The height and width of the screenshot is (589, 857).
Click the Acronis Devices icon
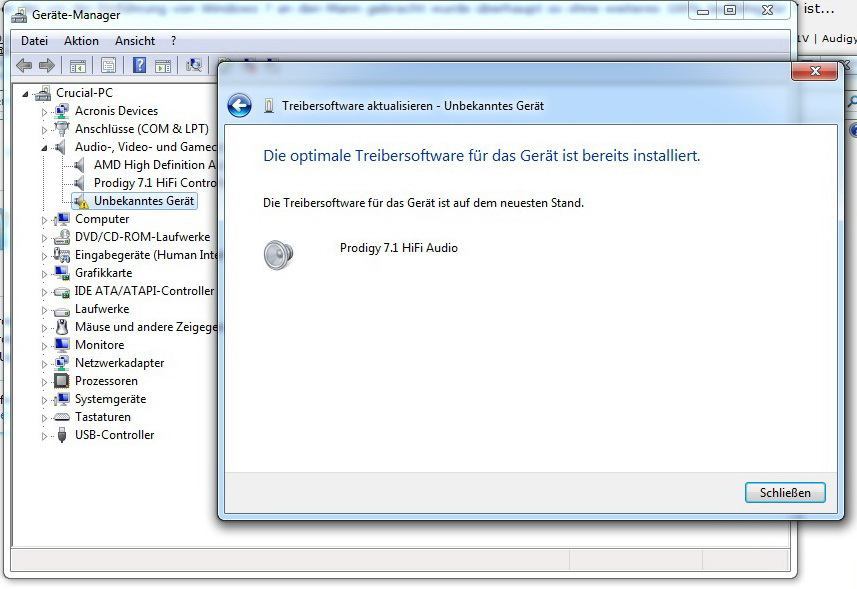tap(62, 111)
